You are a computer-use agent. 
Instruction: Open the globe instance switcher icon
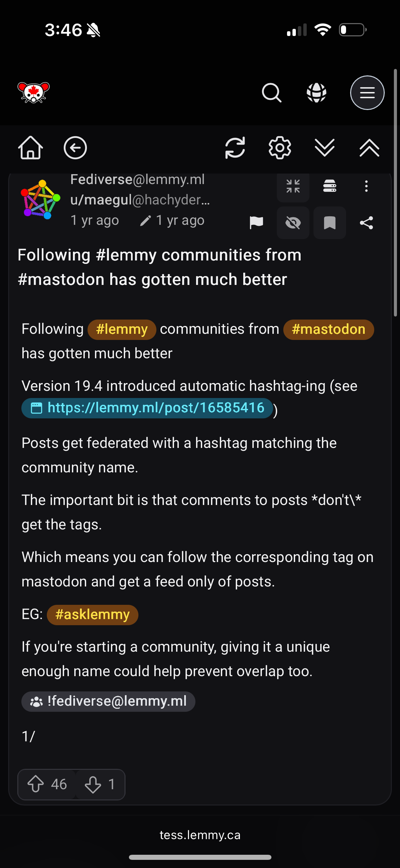317,93
